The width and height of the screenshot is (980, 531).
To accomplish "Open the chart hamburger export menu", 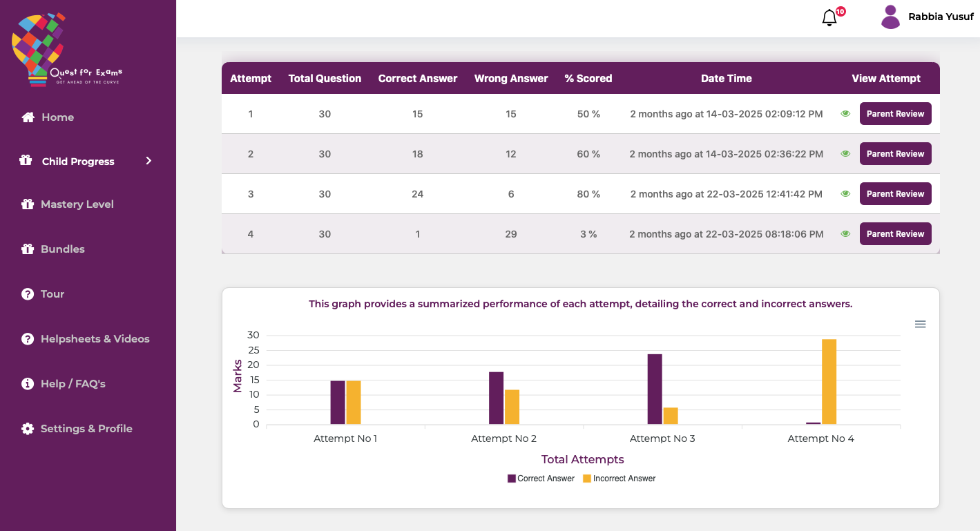I will 920,325.
